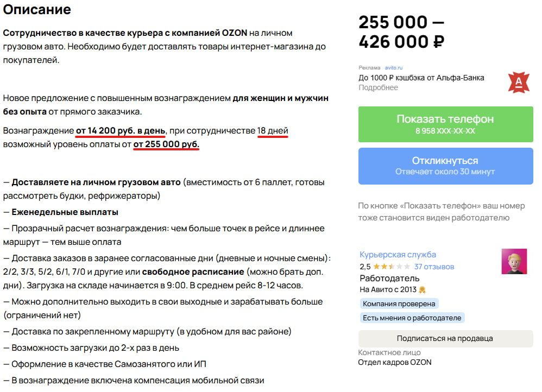Open the Курьерская служба seller profile link

coord(398,255)
